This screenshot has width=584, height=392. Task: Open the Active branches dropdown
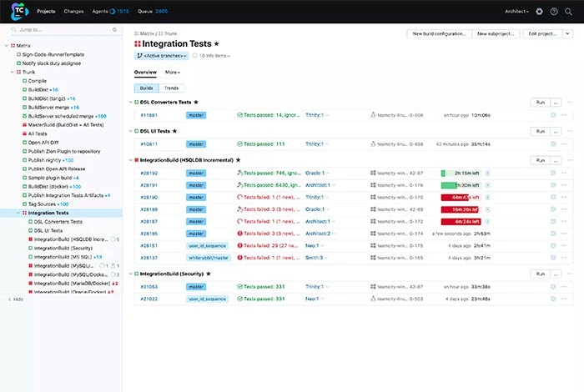161,56
